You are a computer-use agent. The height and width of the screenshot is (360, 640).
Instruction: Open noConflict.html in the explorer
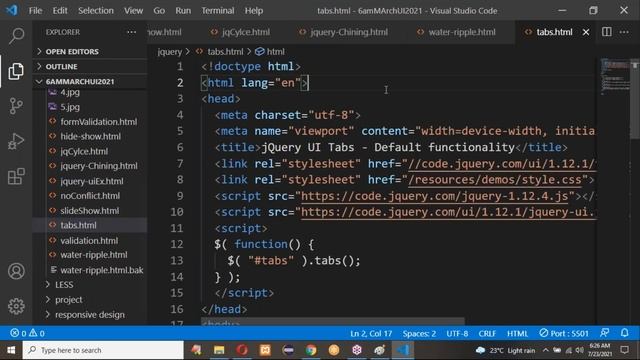coord(90,196)
